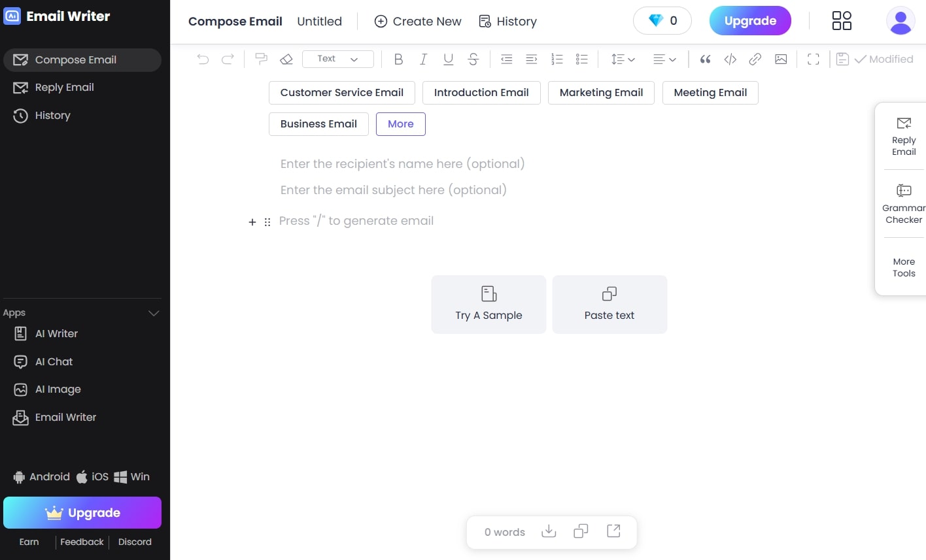The width and height of the screenshot is (926, 560).
Task: Enter fullscreen editor mode
Action: (x=814, y=59)
